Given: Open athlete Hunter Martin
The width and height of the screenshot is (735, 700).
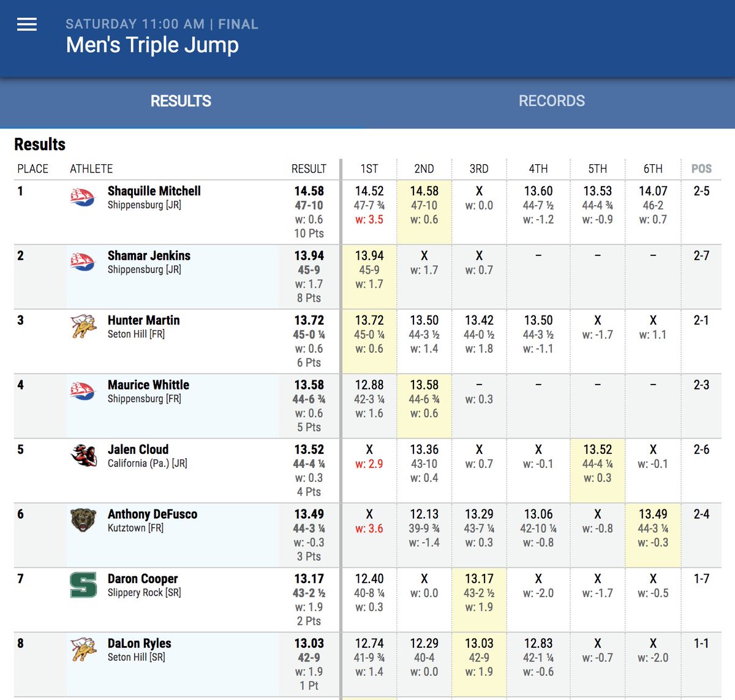Looking at the screenshot, I should pos(143,320).
